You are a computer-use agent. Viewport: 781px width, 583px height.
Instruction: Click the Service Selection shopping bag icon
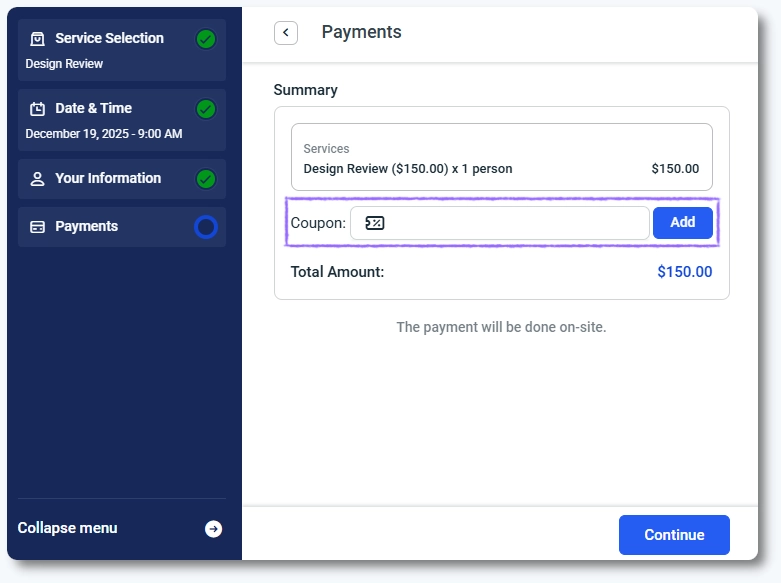[x=38, y=39]
